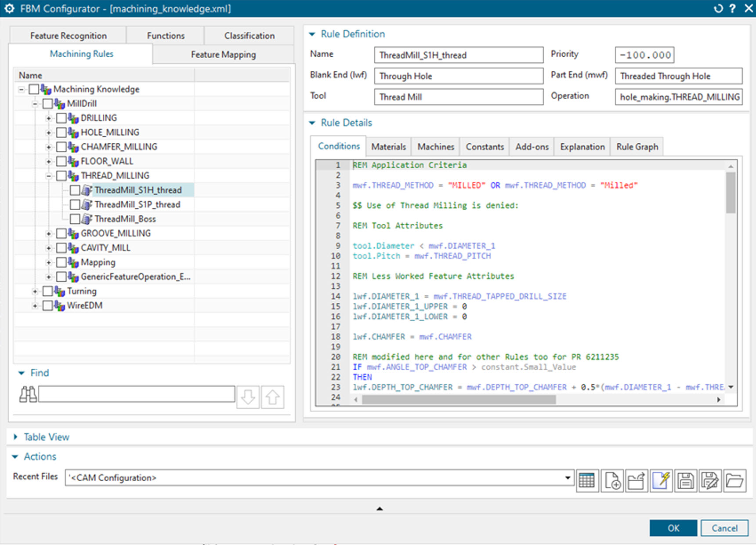Open the Materials tab in Rule Details
The image size is (756, 545).
(x=388, y=146)
